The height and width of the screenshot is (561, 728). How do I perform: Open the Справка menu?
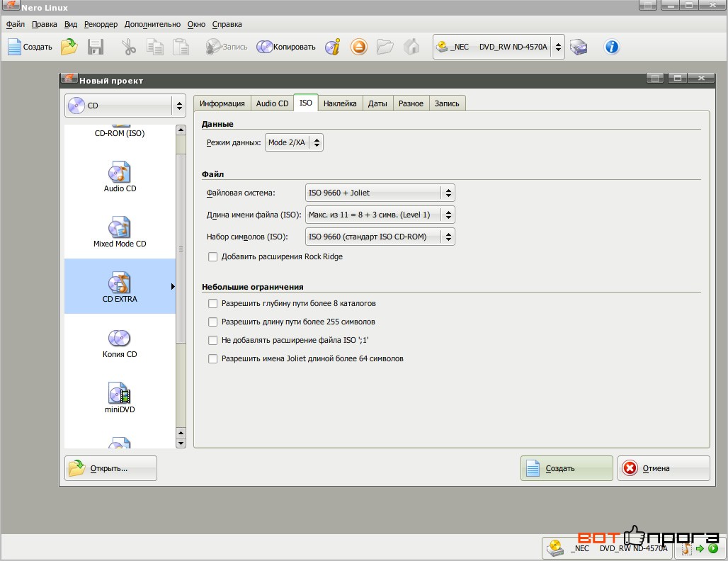point(227,24)
